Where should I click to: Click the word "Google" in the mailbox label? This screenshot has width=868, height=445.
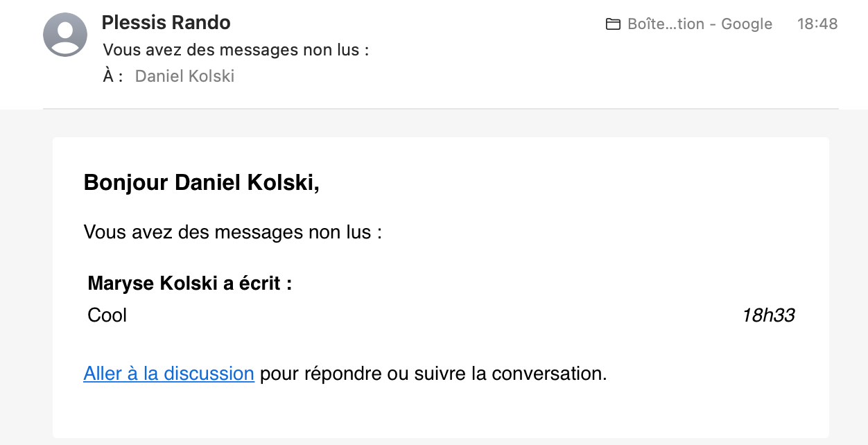pyautogui.click(x=747, y=24)
